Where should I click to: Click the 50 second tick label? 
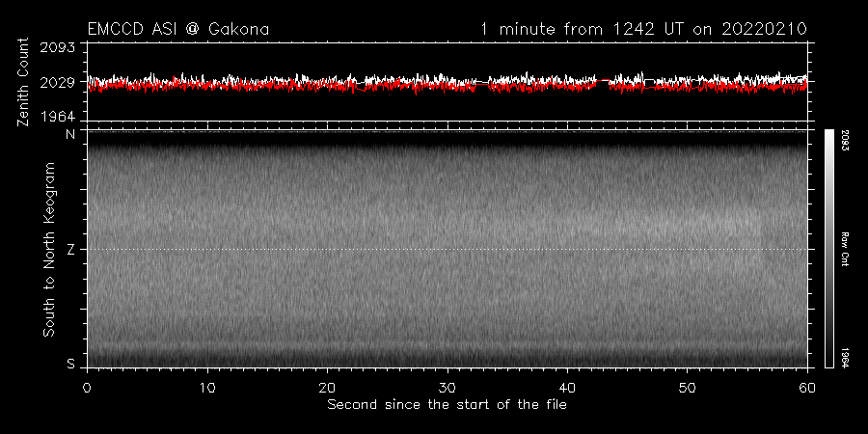coord(688,386)
